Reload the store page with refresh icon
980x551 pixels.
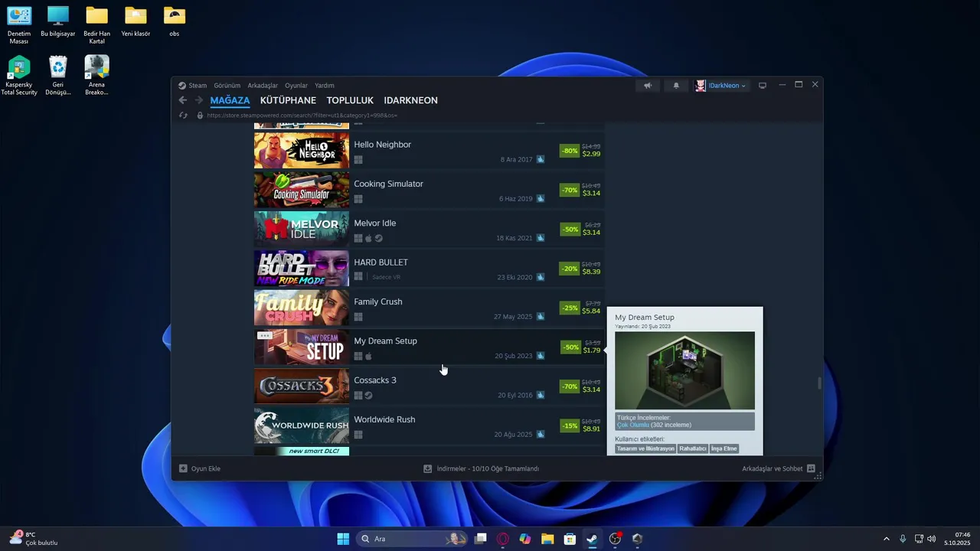pyautogui.click(x=183, y=116)
